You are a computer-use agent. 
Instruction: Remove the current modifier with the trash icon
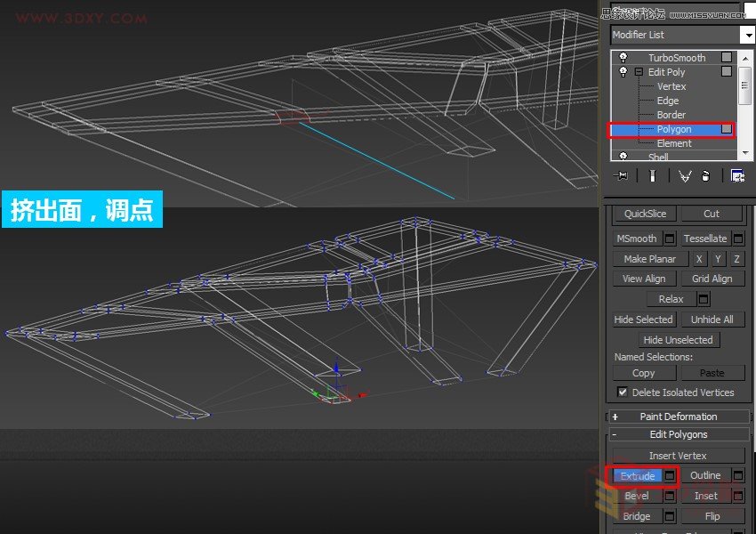coord(707,175)
